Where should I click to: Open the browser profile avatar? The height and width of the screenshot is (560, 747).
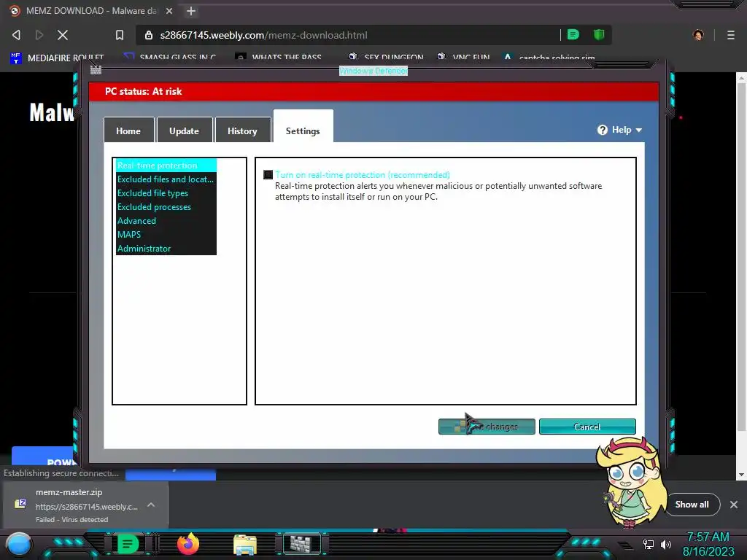[698, 35]
